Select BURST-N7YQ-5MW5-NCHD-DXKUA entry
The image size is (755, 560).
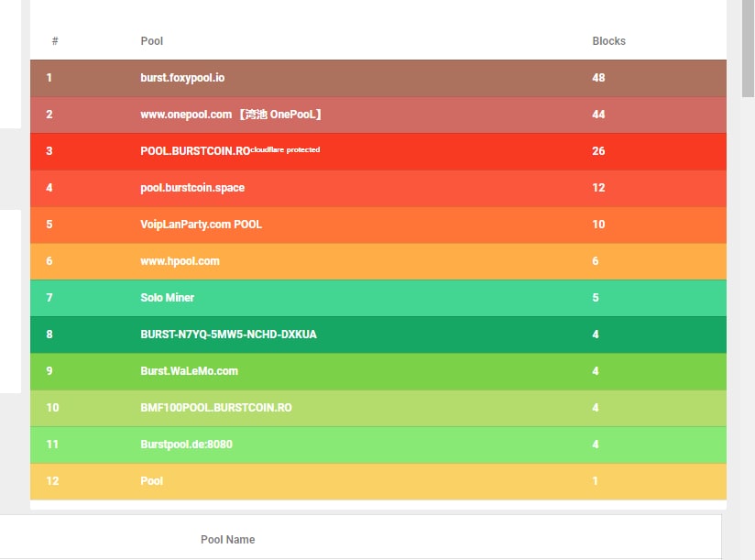[x=229, y=335]
